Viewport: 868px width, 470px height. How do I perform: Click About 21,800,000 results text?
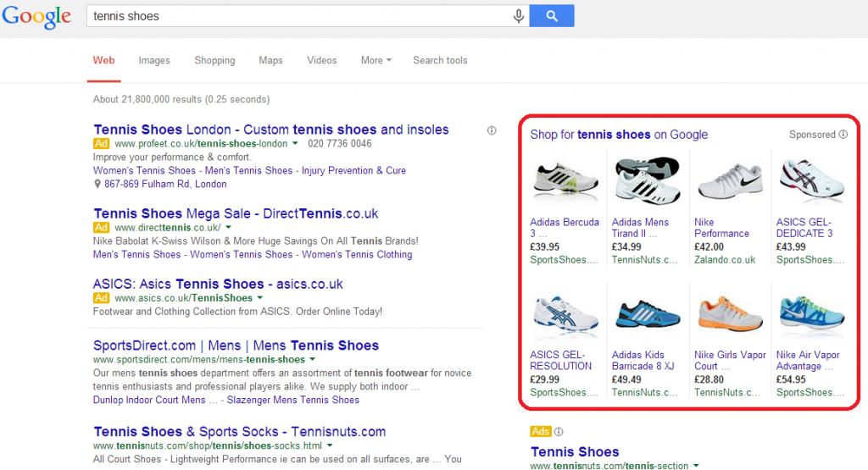pos(181,100)
